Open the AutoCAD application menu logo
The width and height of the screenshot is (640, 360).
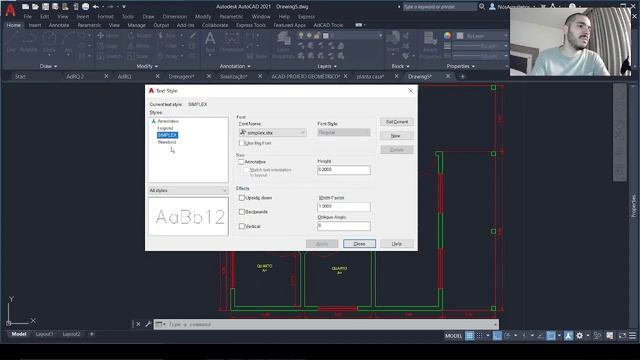[x=10, y=10]
